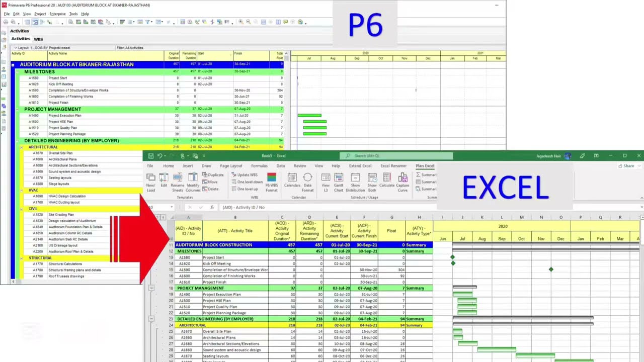Viewport: 644px width, 362px height.
Task: Collapse Excel outline group at row 23
Action: point(151,319)
